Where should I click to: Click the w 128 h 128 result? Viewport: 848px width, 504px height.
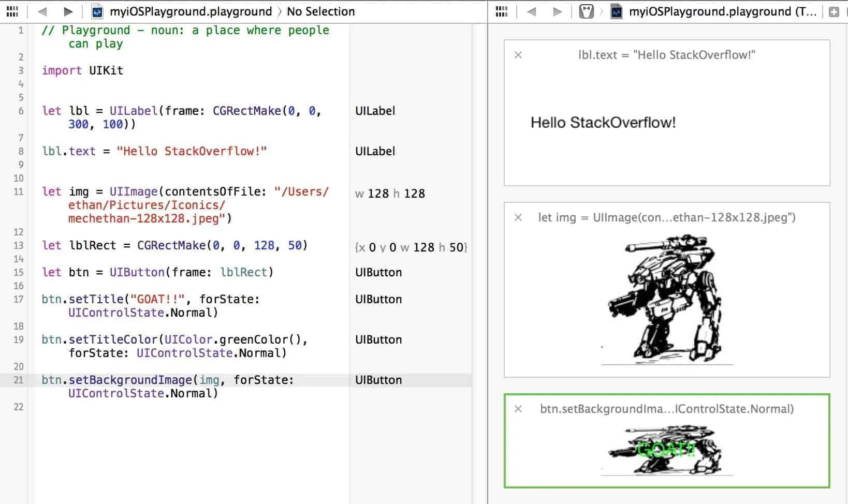[x=390, y=194]
